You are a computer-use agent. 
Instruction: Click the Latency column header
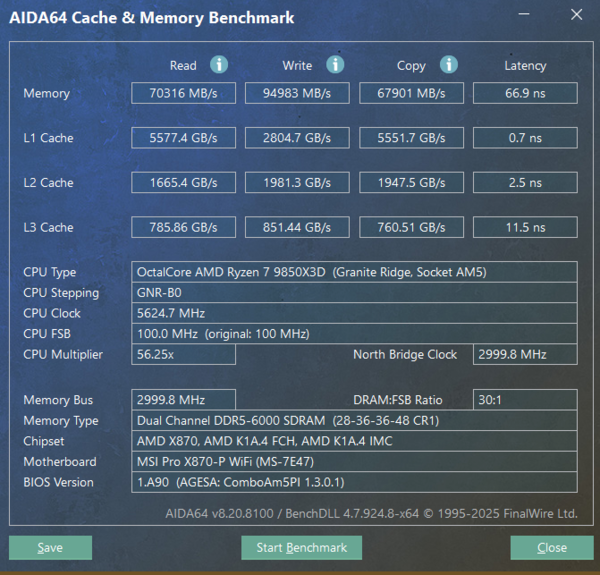[x=525, y=66]
